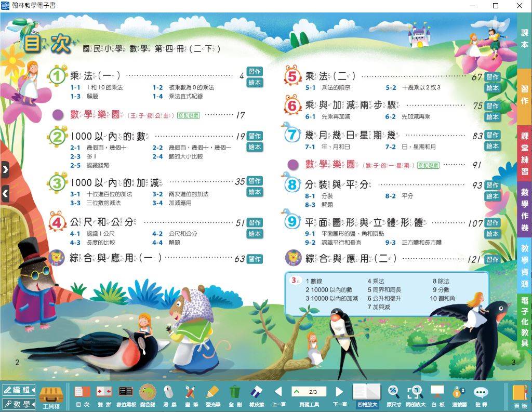Click the right-pointing arrow on left edge
Viewport: 532px width, 412px height.
[x=5, y=169]
